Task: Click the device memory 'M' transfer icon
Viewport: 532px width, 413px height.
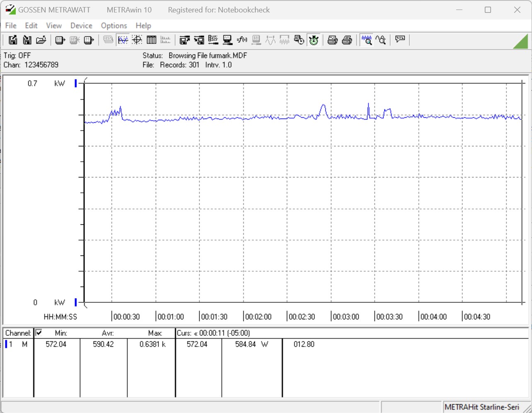Action: tap(89, 40)
